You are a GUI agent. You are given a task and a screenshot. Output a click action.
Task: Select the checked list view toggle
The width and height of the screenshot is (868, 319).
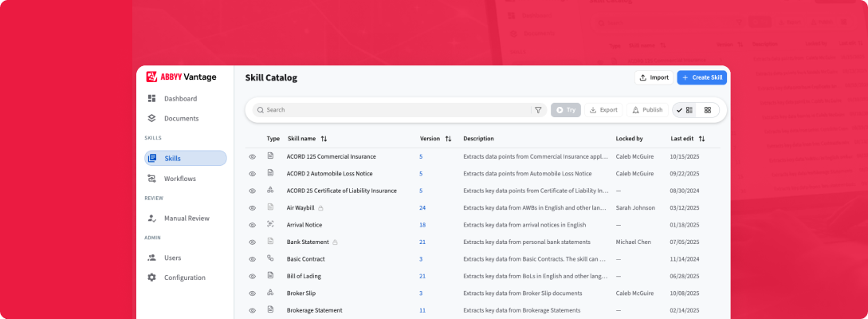[685, 110]
